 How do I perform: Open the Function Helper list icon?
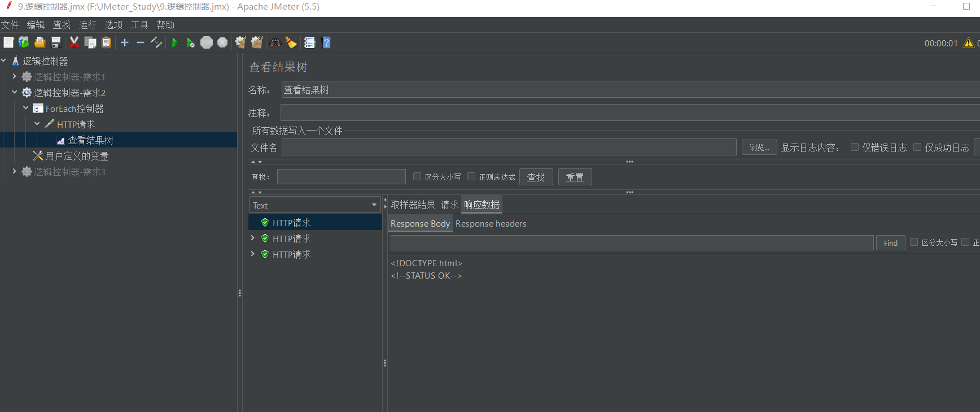309,42
